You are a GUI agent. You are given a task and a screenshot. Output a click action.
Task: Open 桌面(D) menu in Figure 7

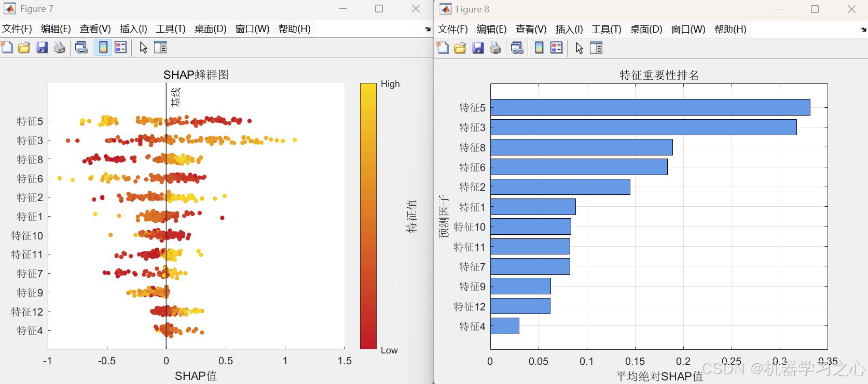pos(210,29)
